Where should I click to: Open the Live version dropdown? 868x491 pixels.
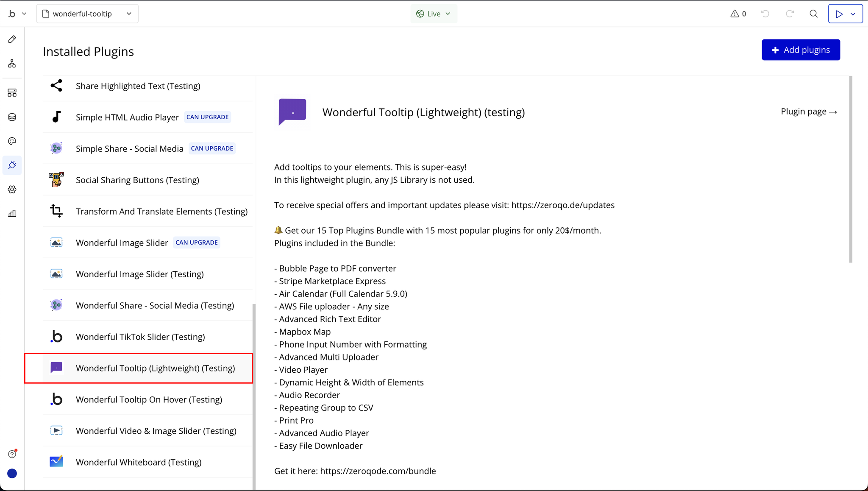click(x=434, y=14)
